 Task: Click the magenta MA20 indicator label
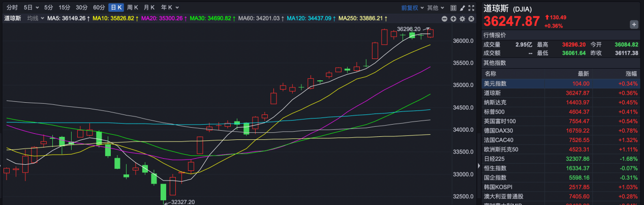pos(164,18)
